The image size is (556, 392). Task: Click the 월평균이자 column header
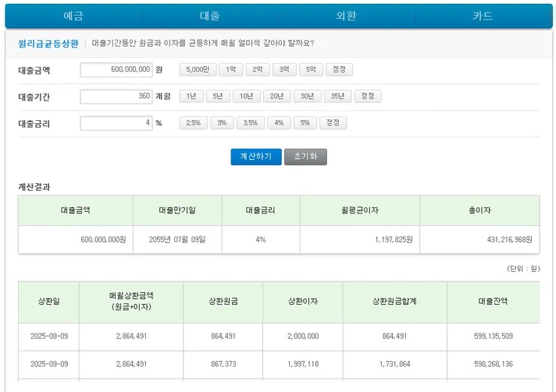pos(360,210)
